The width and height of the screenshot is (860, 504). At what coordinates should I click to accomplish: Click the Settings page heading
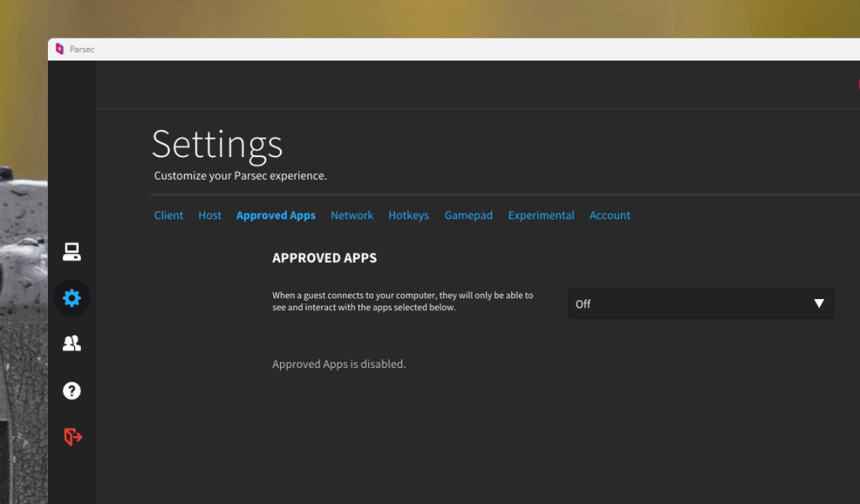[x=217, y=144]
